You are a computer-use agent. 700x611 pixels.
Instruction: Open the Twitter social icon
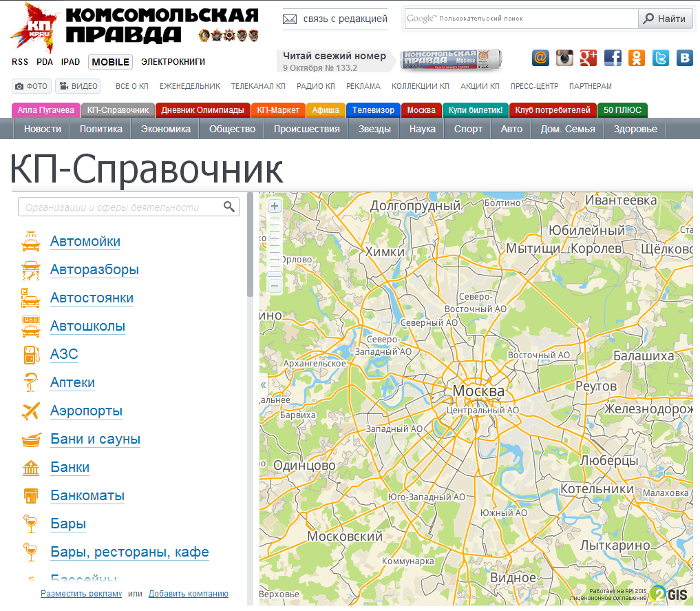(661, 58)
